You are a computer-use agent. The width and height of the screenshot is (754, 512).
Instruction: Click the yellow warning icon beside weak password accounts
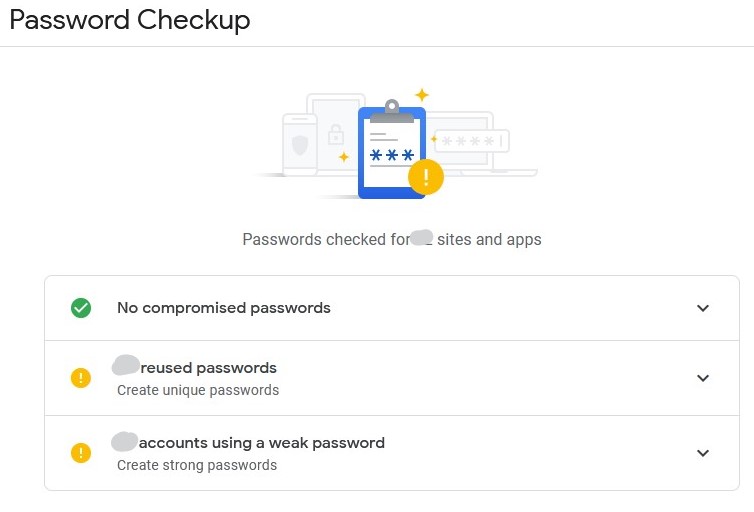81,453
